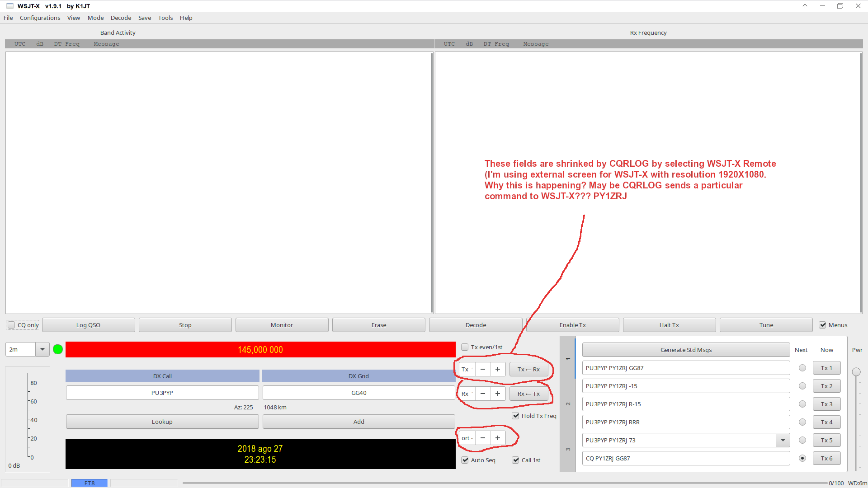Select Next radio button for Tx 6
Viewport: 868px width, 488px height.
pyautogui.click(x=802, y=458)
